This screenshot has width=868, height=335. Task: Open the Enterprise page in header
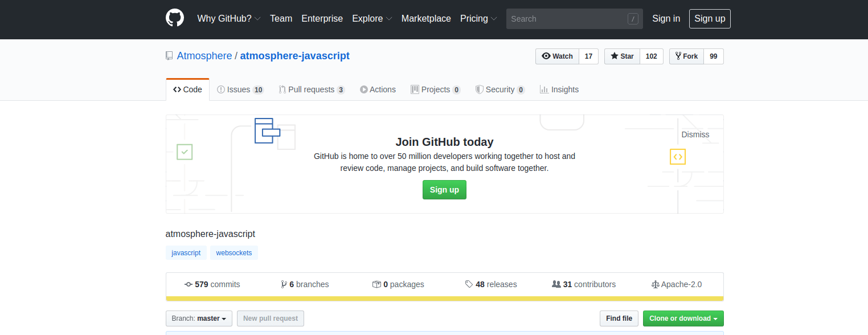(x=322, y=18)
